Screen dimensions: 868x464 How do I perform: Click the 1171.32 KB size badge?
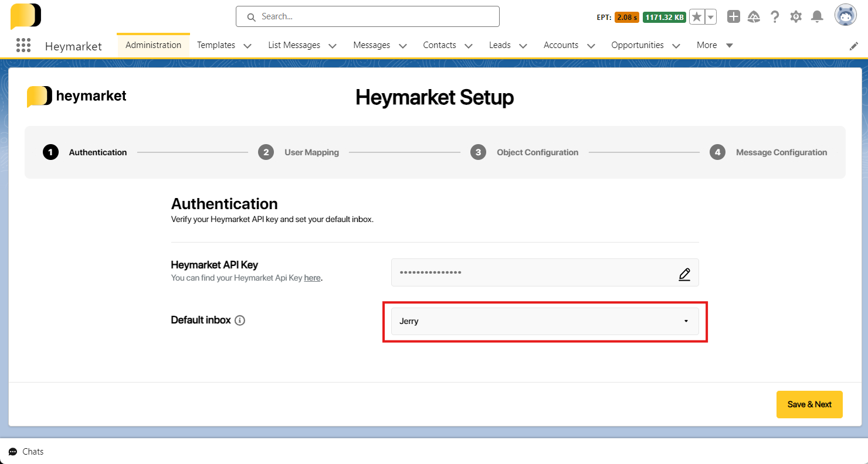click(664, 17)
